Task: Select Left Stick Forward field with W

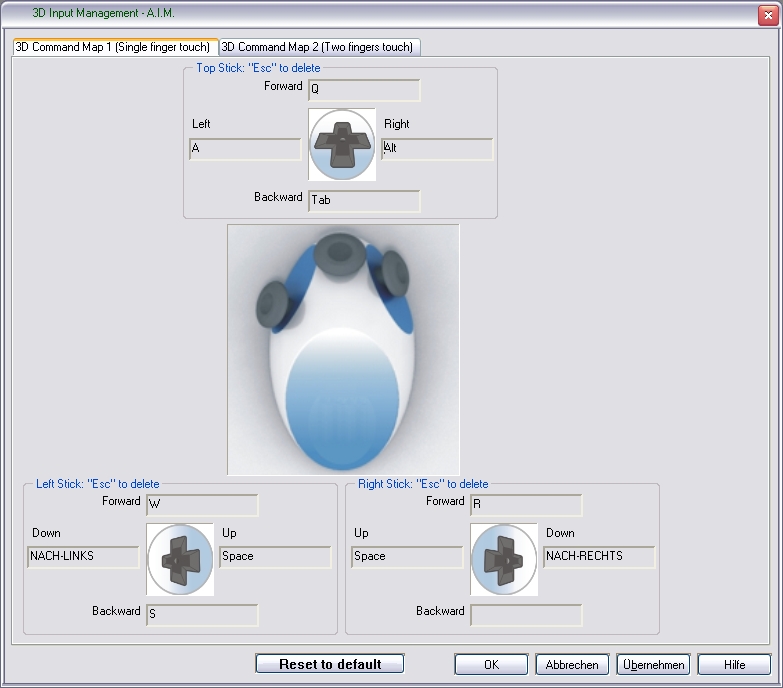Action: (x=202, y=505)
